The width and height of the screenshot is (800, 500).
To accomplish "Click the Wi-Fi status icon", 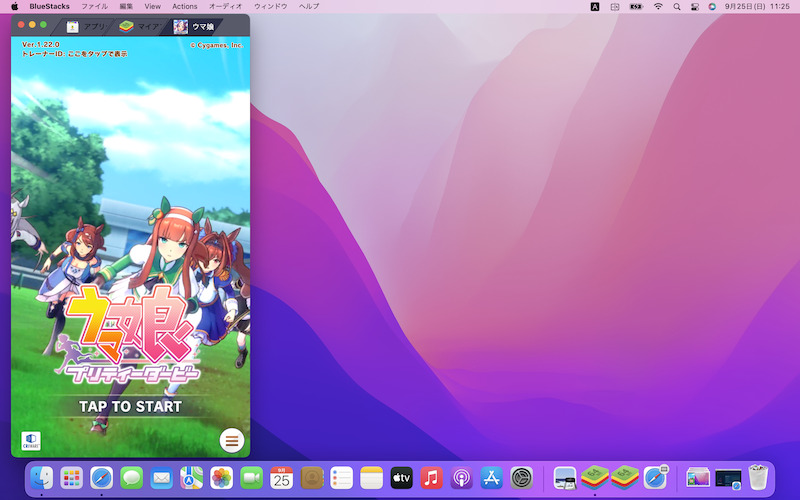I will tap(658, 6).
